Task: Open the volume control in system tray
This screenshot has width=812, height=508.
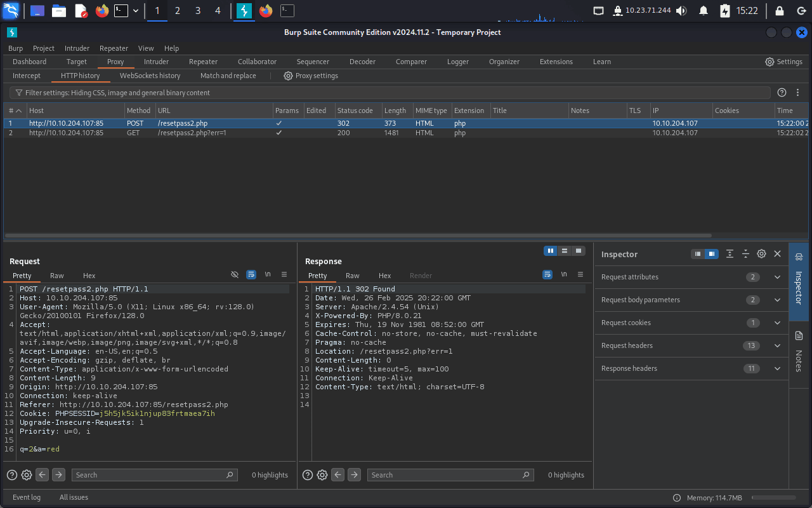Action: coord(682,11)
